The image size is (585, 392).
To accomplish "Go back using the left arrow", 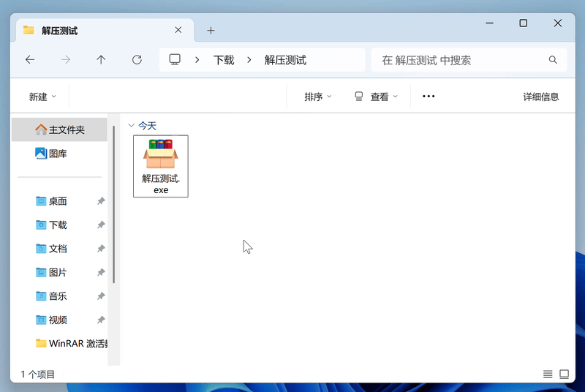I will coord(30,60).
